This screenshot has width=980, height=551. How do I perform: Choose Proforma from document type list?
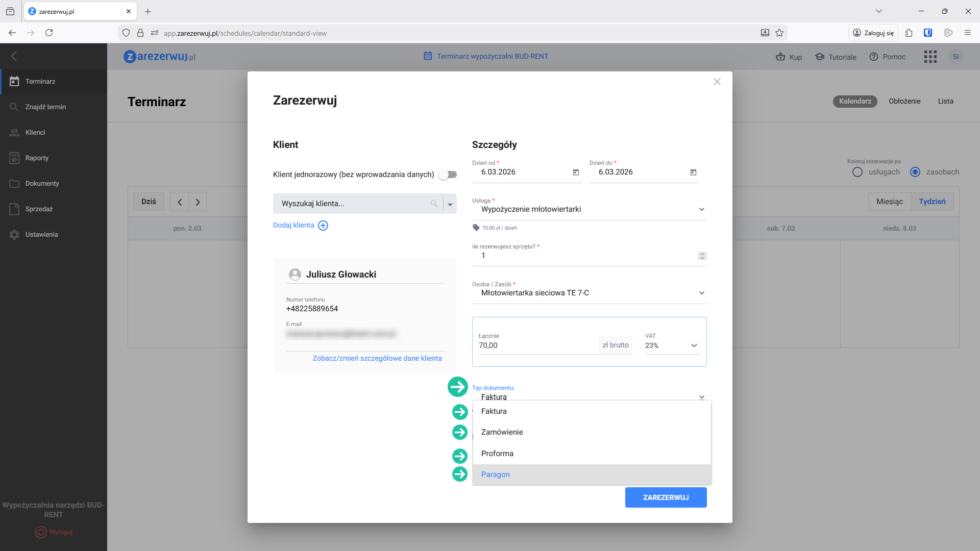coord(497,454)
